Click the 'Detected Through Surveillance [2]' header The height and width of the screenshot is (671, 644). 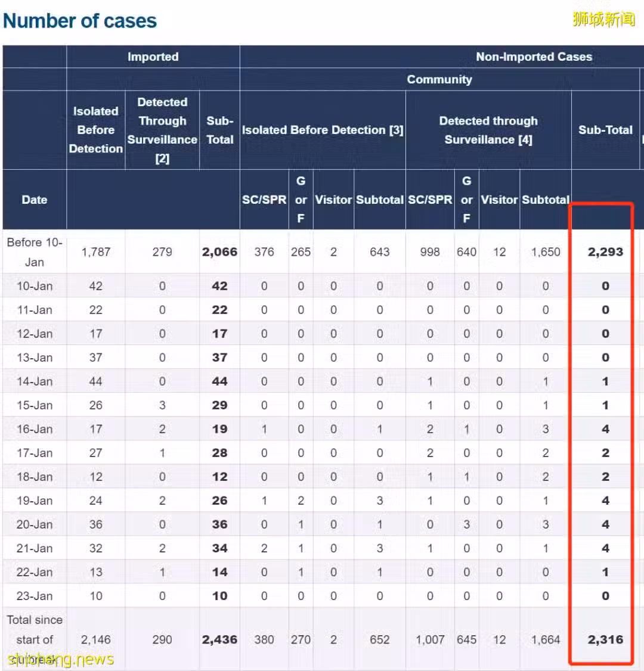[x=162, y=130]
